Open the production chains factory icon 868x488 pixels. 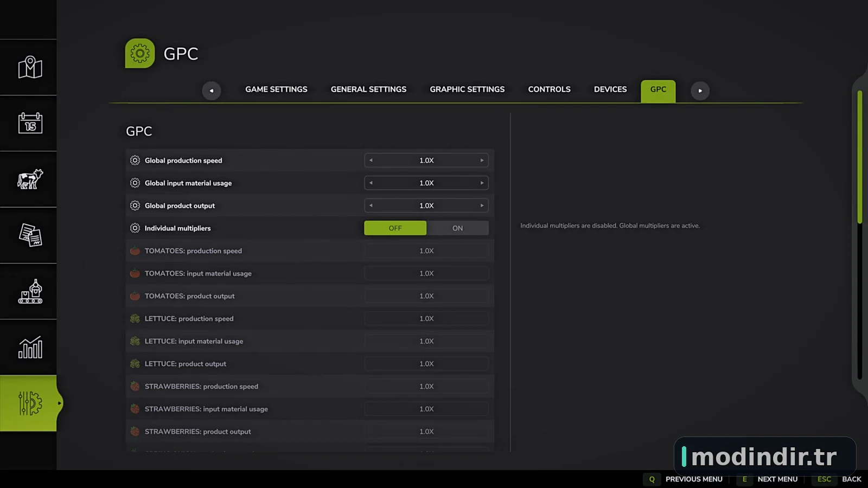[x=30, y=292]
